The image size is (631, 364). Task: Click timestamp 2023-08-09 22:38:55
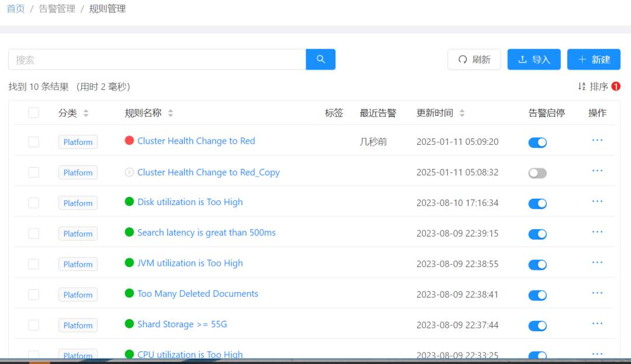tap(457, 264)
